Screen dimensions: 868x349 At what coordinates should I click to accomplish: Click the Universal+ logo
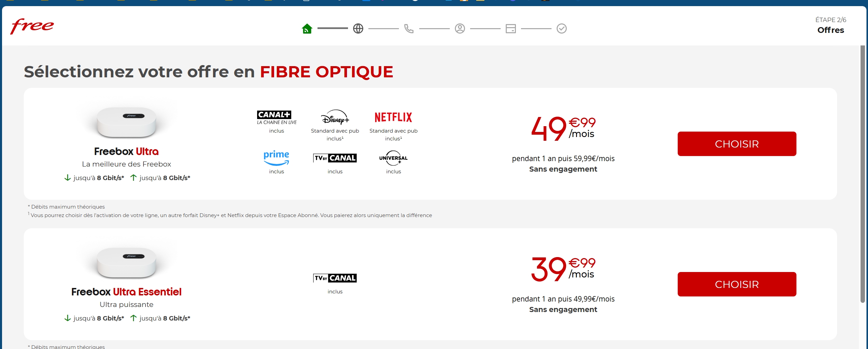click(393, 158)
